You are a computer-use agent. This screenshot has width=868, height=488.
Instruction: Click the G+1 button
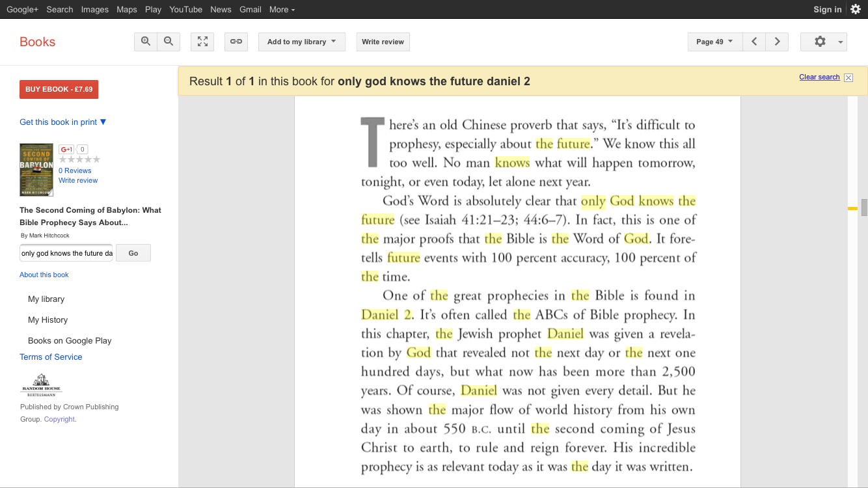[x=66, y=149]
